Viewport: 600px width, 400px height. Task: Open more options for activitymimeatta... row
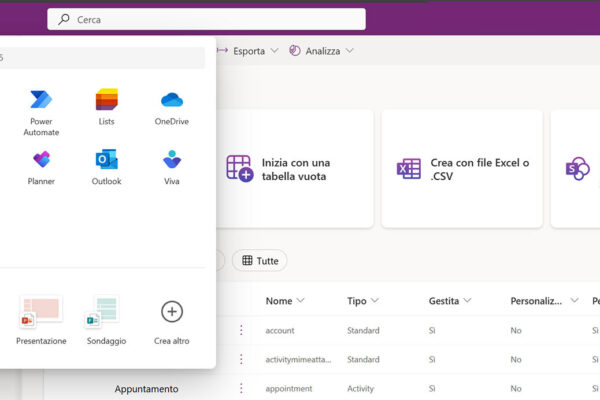pyautogui.click(x=241, y=359)
